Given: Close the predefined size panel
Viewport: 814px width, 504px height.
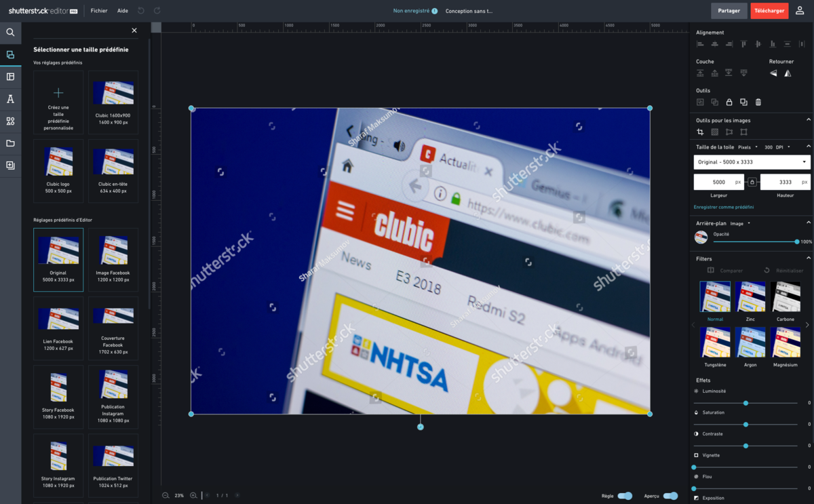Looking at the screenshot, I should 134,31.
